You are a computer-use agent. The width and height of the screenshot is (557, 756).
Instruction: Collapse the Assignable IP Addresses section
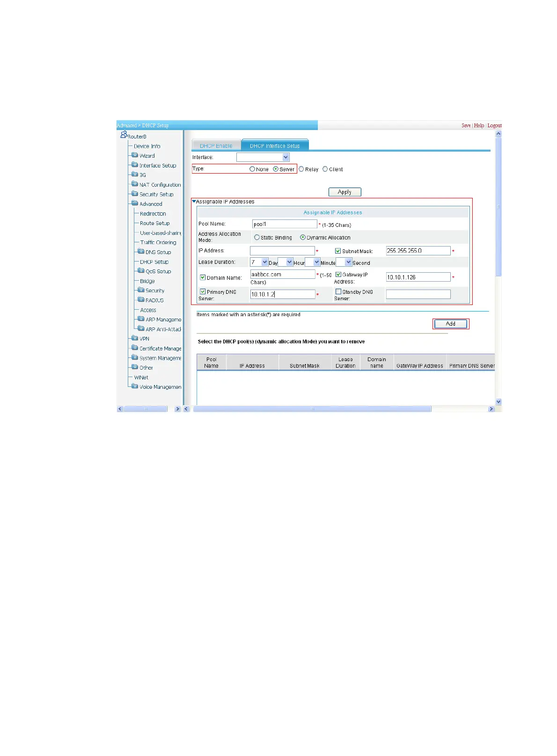tap(194, 202)
